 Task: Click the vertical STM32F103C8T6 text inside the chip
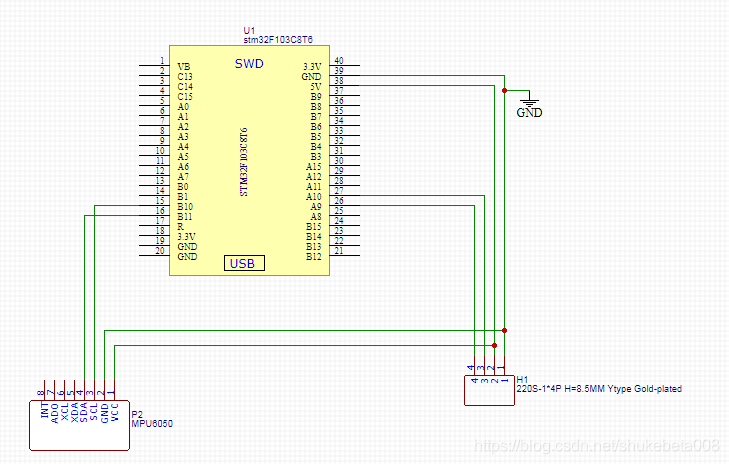click(244, 162)
